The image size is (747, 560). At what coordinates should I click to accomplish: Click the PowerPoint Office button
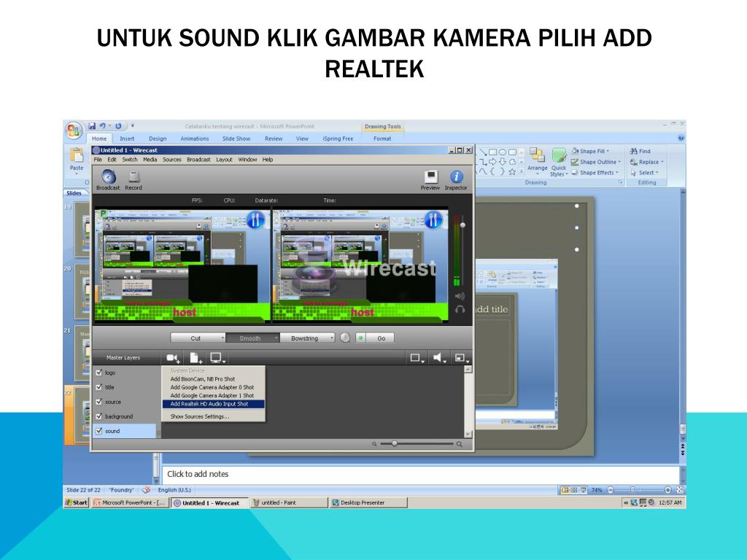[74, 131]
